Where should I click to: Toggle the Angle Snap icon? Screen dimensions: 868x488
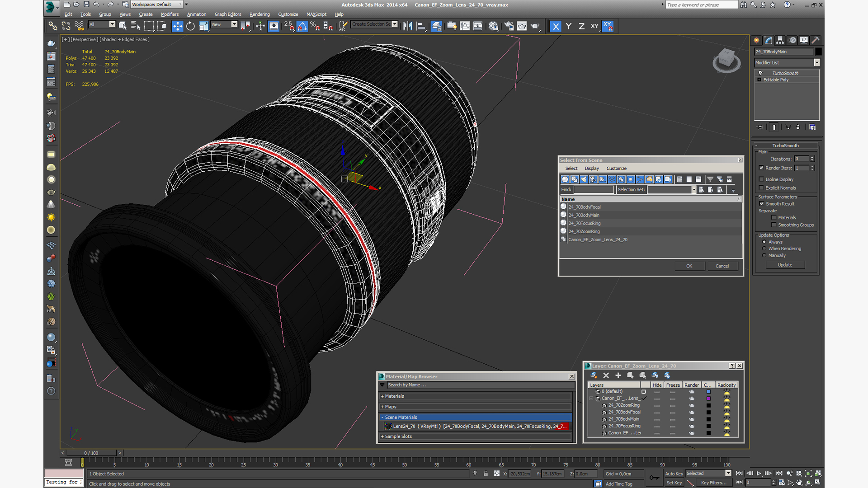tap(302, 26)
